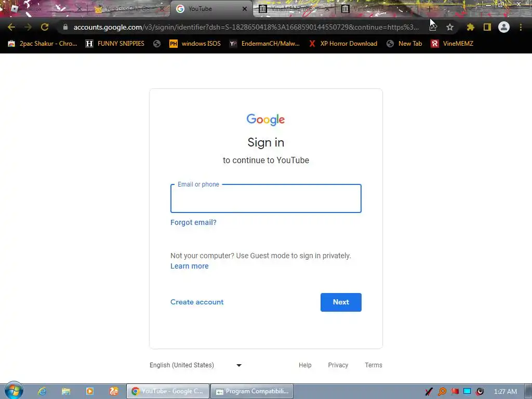Open the EndermanCH/Malw... bookmark

coord(264,44)
